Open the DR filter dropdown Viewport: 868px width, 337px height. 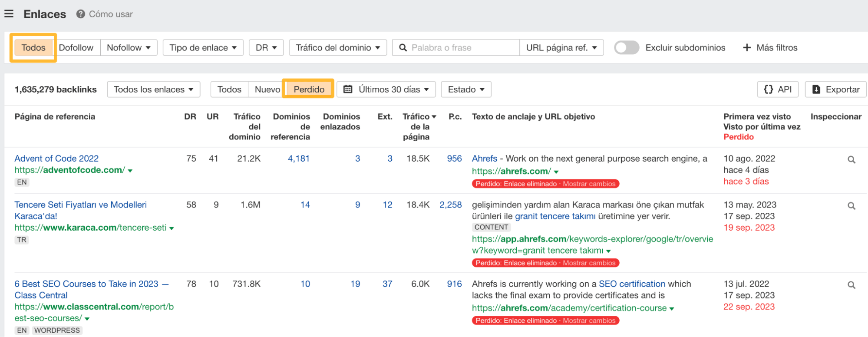pos(266,47)
